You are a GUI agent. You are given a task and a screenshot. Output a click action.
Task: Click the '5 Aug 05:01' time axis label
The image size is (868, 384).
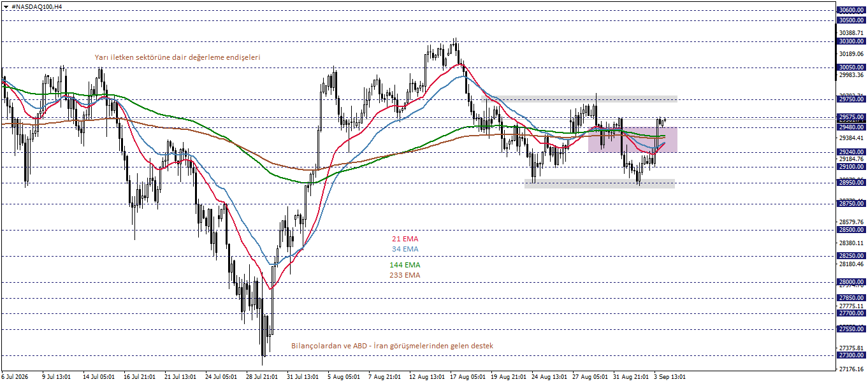tap(344, 377)
